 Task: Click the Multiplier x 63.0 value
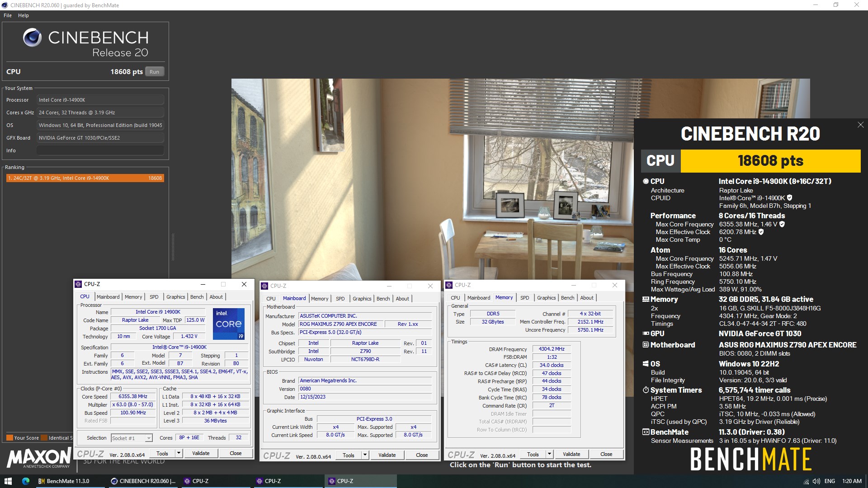click(x=133, y=404)
